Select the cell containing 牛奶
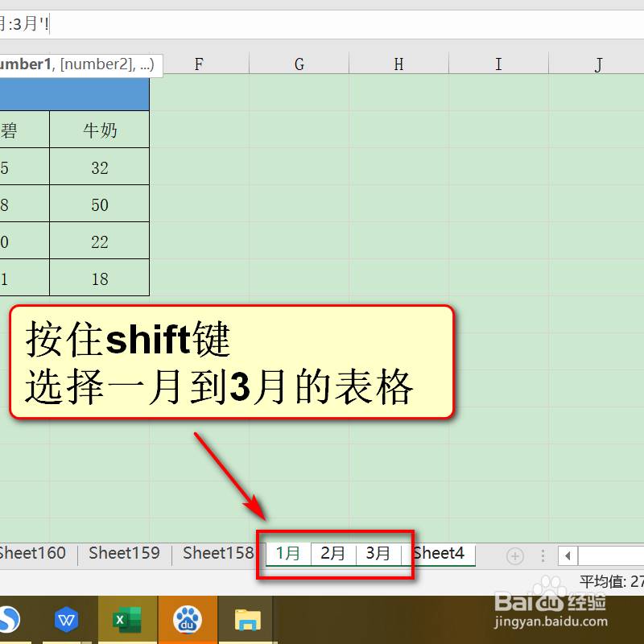 pyautogui.click(x=99, y=129)
